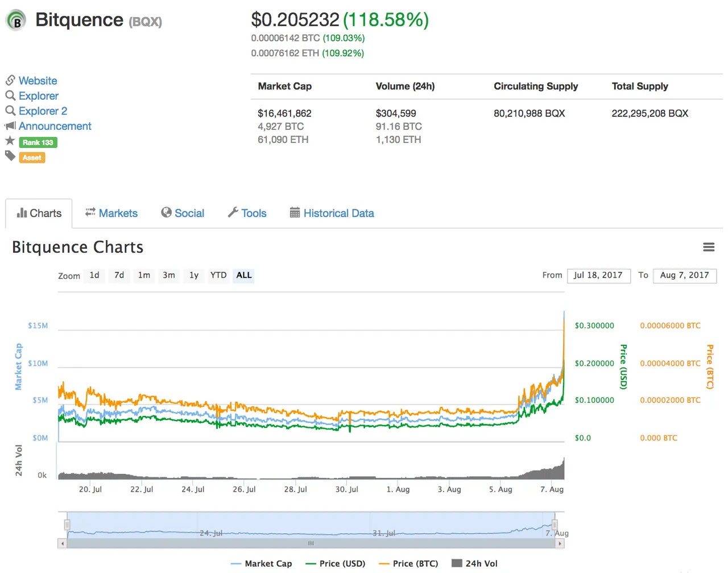Viewport: 728px width, 573px height.
Task: Open the Explorer link
Action: click(x=39, y=96)
